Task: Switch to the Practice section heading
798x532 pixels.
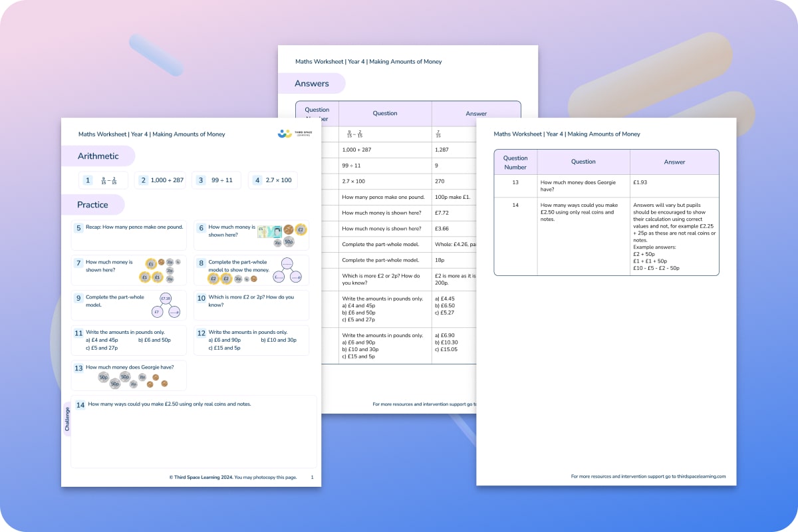Action: [94, 205]
